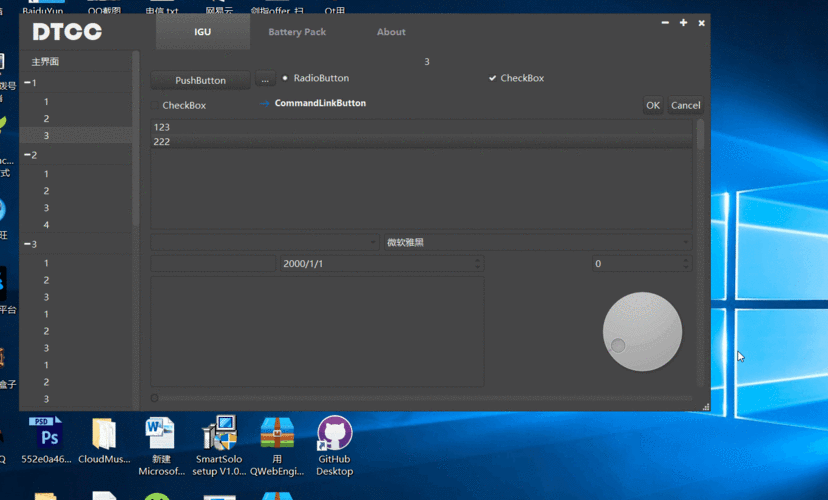Click the window resize grip icon

click(x=705, y=407)
